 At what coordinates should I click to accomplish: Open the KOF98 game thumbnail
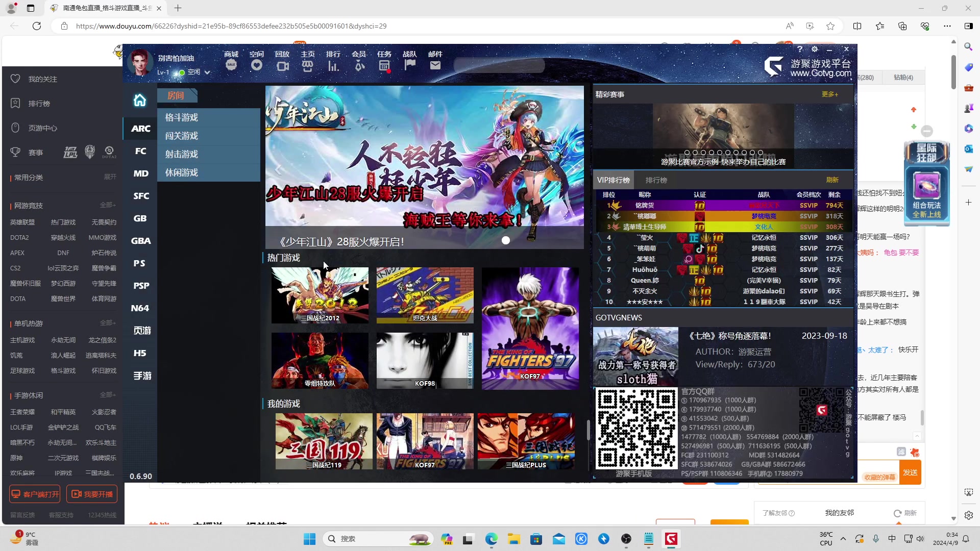click(425, 361)
